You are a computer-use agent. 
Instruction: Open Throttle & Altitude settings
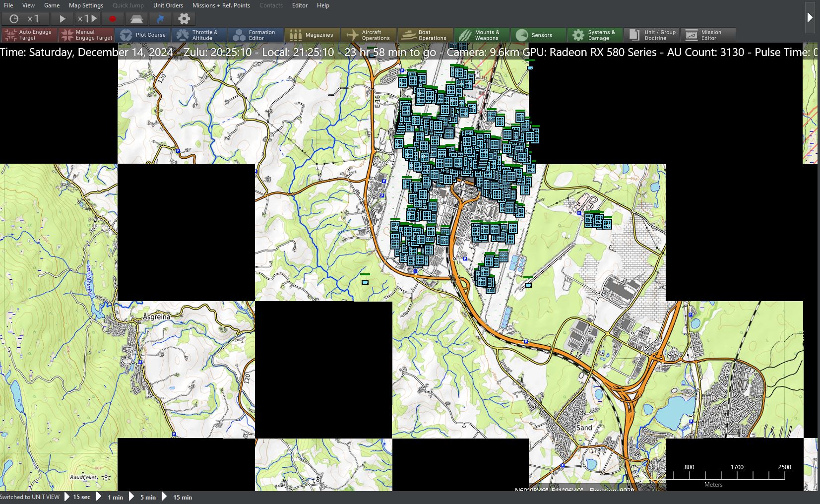click(x=199, y=35)
